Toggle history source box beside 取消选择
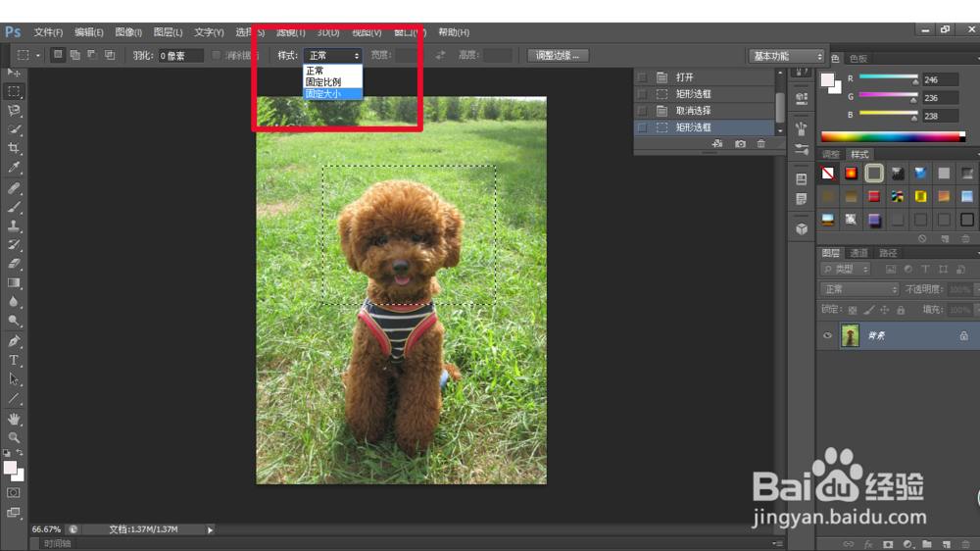This screenshot has width=980, height=551. coord(642,111)
